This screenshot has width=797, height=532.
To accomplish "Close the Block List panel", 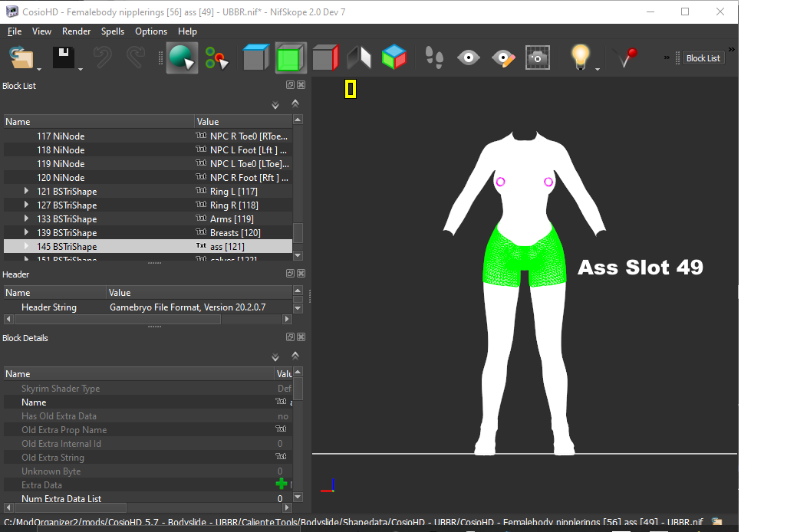I will coord(301,85).
